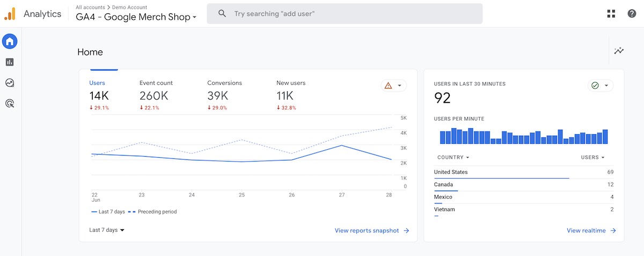Expand the Users metric dropdown in realtime card

592,157
